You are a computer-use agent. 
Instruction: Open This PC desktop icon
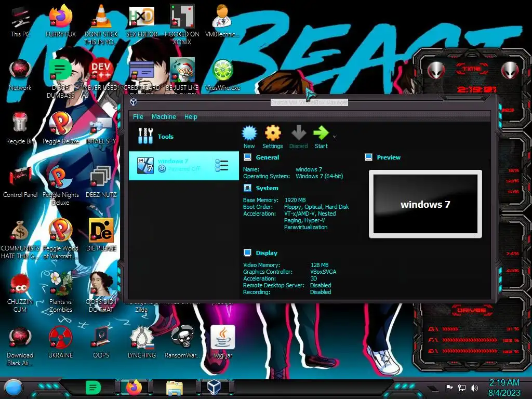pyautogui.click(x=20, y=21)
